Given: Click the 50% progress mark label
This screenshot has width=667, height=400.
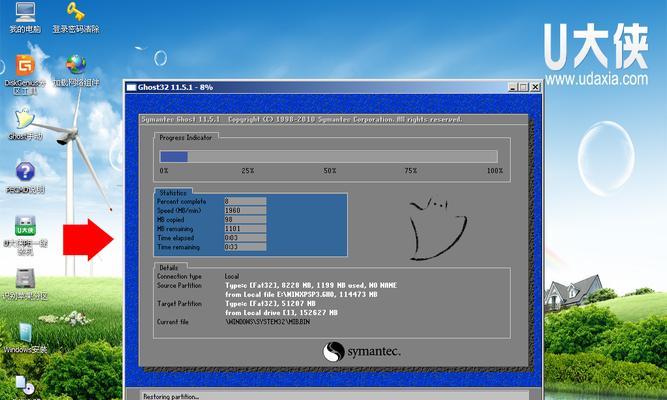Looking at the screenshot, I should point(330,171).
